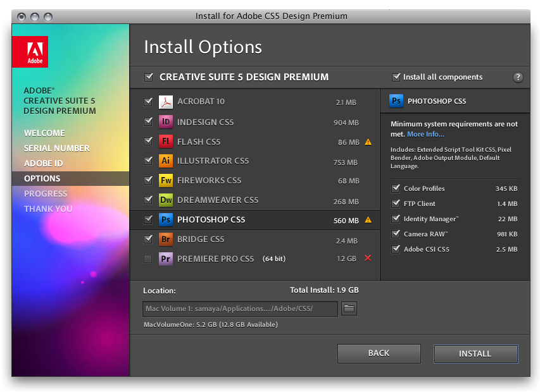Go back with the Back button
This screenshot has width=540, height=392.
[x=379, y=353]
